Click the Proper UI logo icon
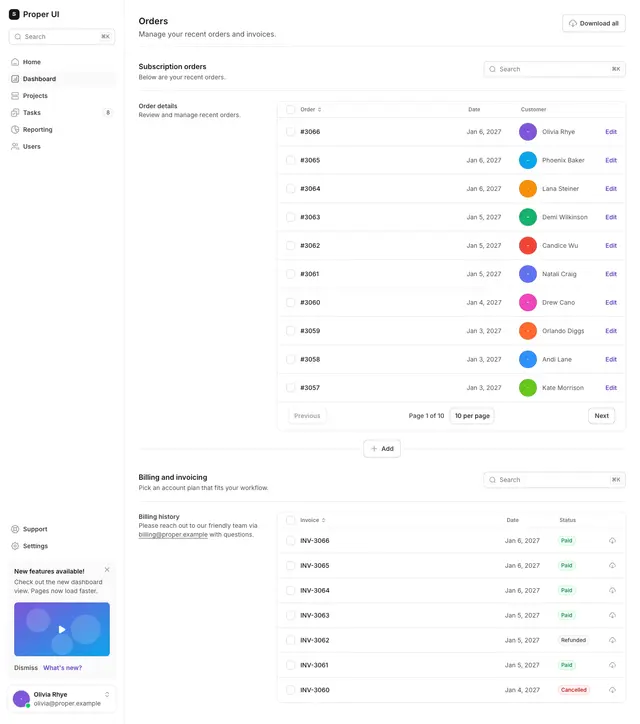This screenshot has height=724, width=640. pos(14,14)
